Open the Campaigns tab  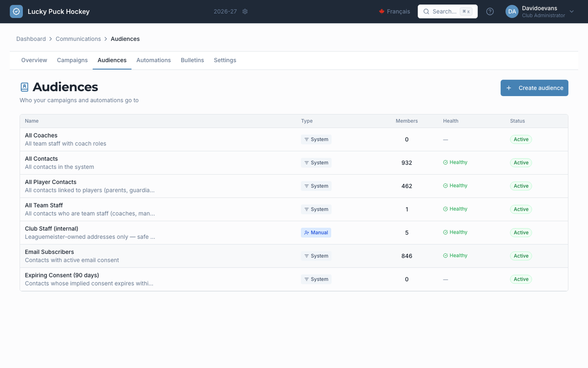click(x=72, y=60)
